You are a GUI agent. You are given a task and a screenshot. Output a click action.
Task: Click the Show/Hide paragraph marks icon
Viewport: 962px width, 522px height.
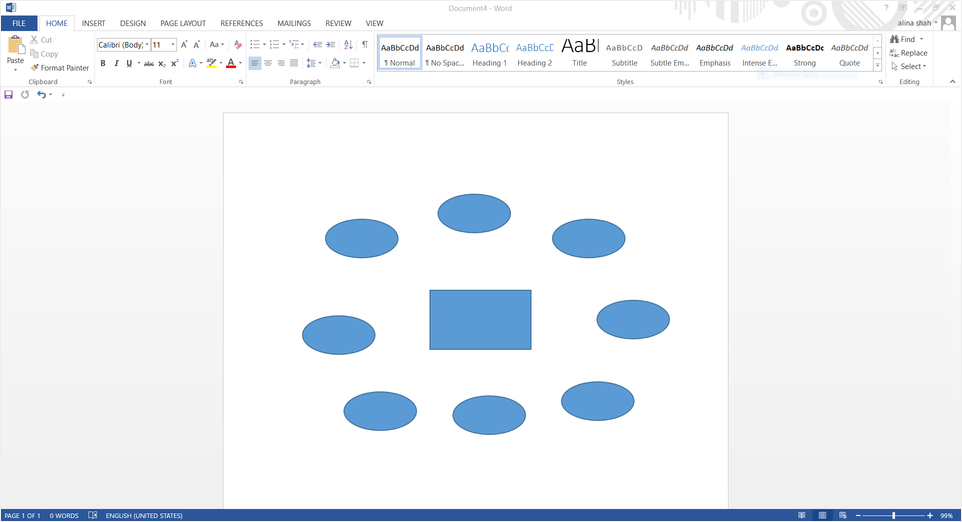click(365, 45)
